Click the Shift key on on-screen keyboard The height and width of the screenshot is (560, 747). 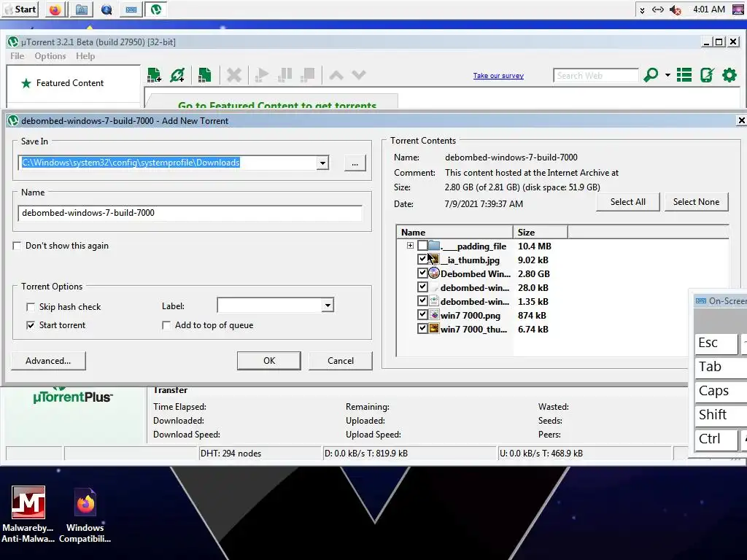coord(721,415)
